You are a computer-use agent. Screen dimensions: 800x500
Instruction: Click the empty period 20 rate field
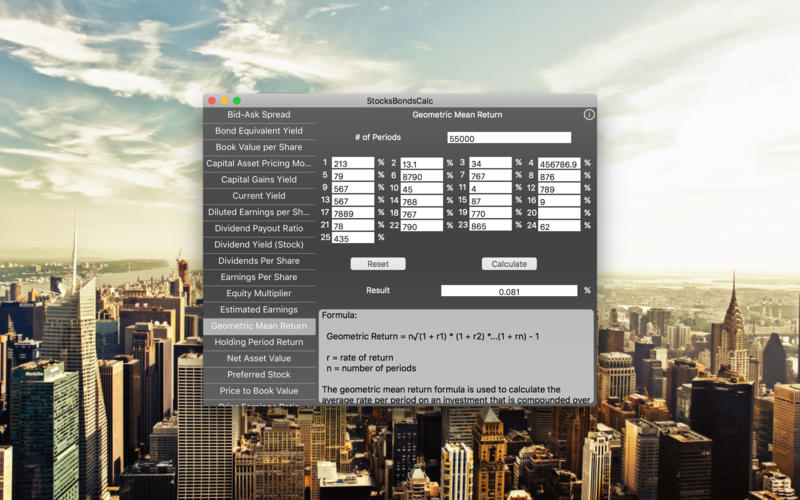[559, 213]
